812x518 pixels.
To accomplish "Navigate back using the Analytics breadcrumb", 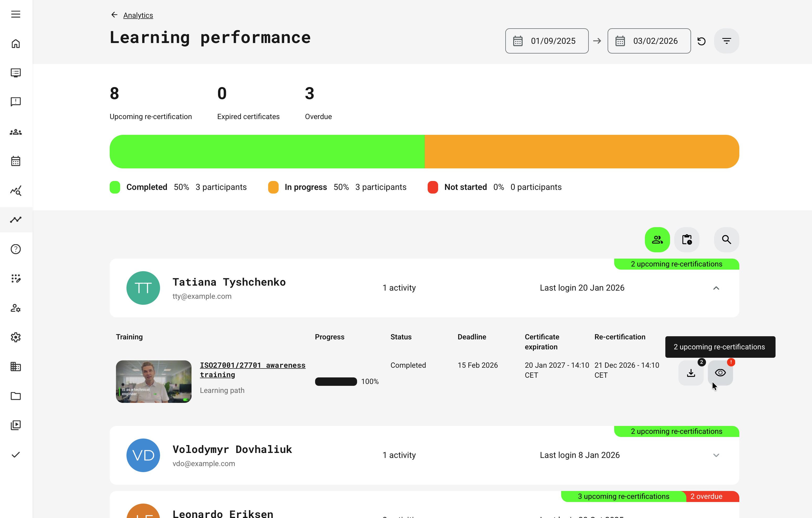I will click(x=138, y=15).
